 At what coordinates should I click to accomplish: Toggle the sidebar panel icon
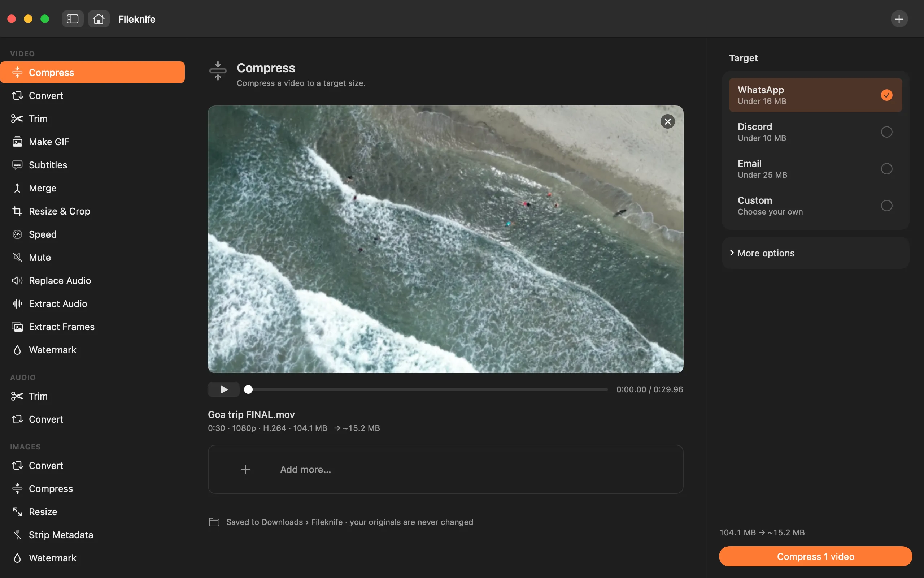tap(73, 19)
